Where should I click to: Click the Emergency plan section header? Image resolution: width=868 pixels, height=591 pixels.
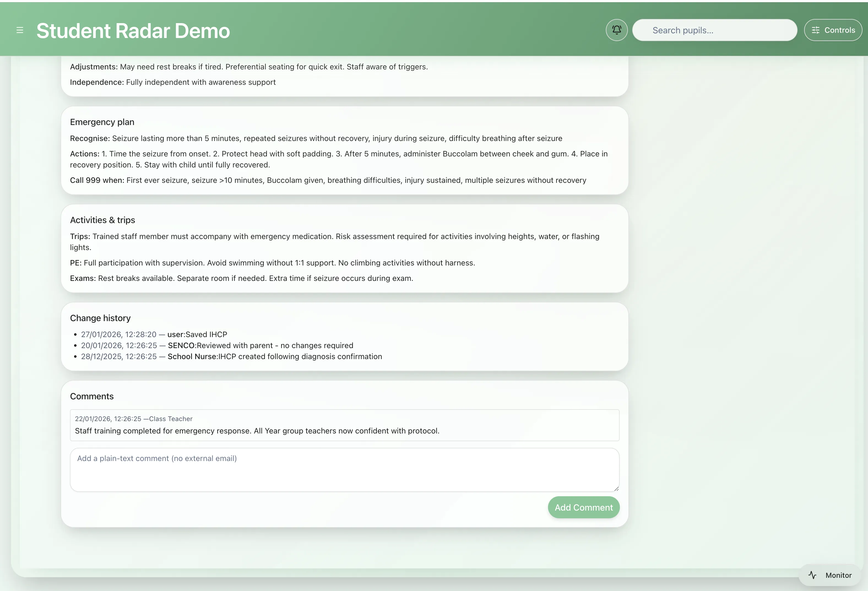coord(102,122)
